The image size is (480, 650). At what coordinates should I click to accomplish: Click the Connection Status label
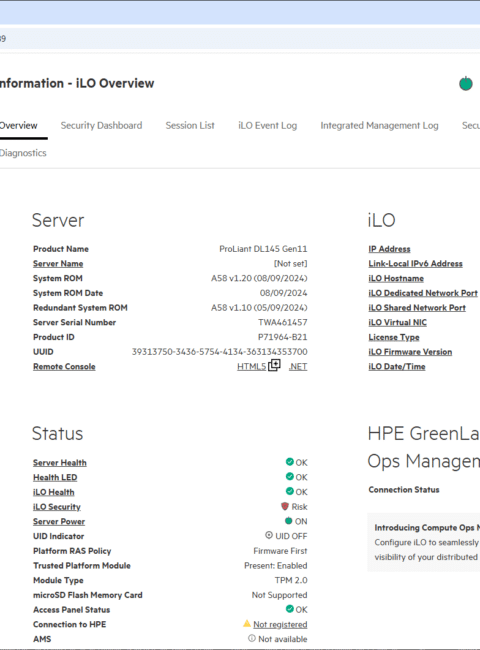point(404,490)
